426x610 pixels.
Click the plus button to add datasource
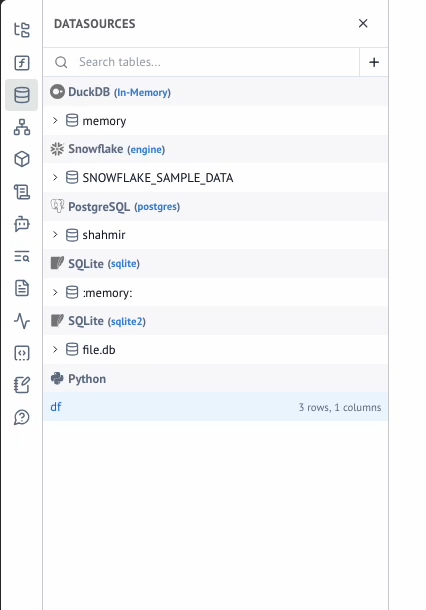[374, 62]
